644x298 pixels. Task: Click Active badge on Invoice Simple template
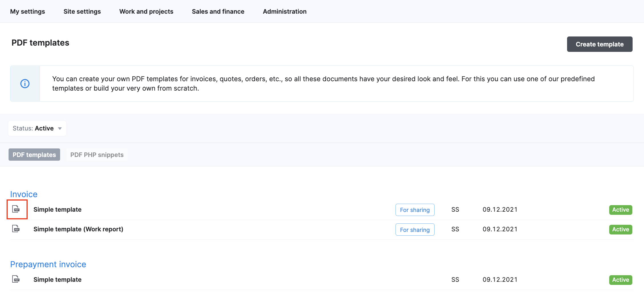tap(621, 210)
